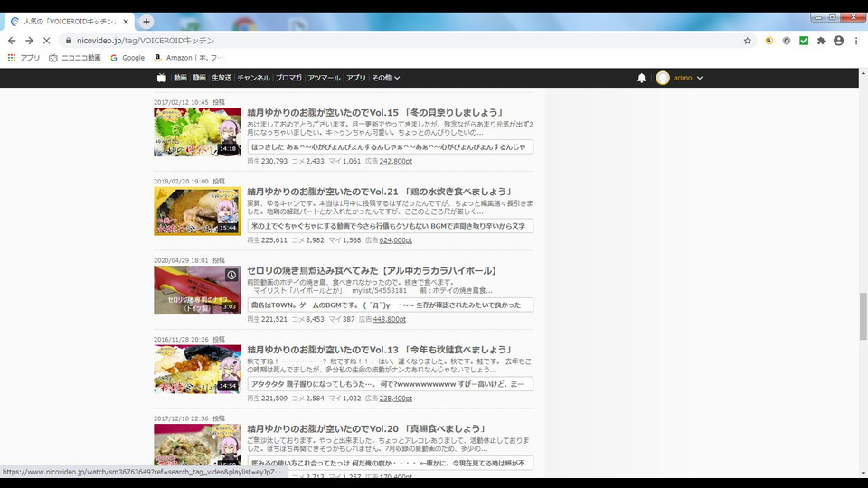Open ad points link 624,000pt

coord(396,240)
